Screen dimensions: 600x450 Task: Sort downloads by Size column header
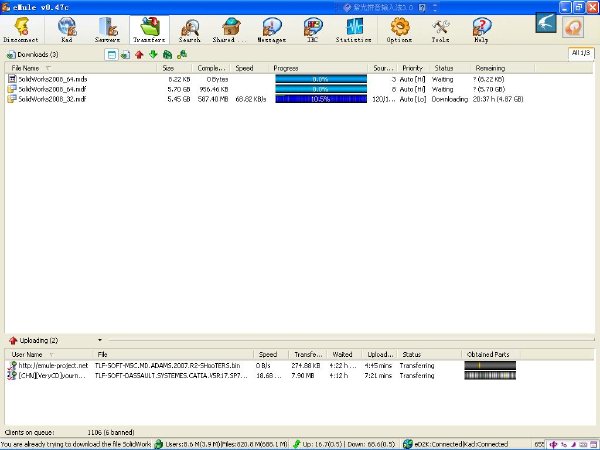click(174, 68)
